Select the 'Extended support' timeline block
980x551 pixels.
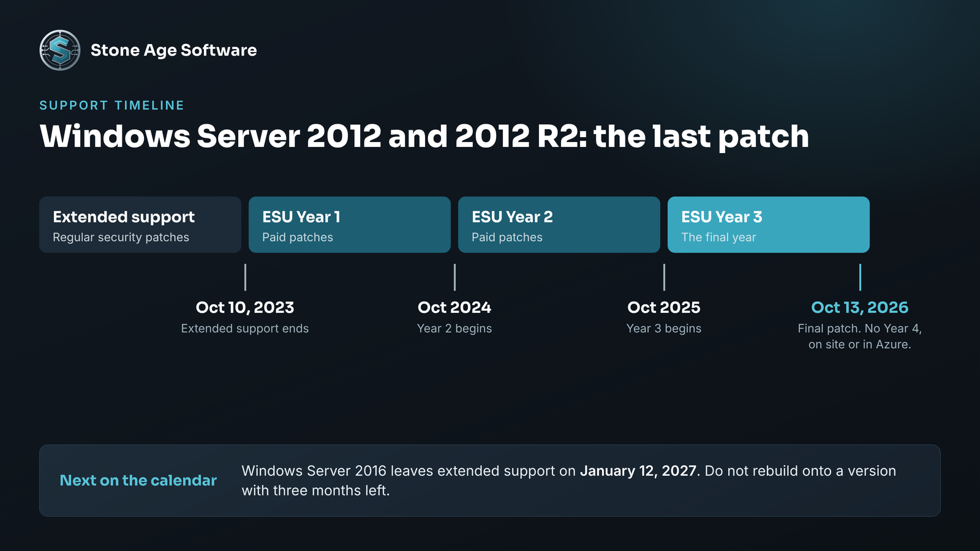coord(140,225)
